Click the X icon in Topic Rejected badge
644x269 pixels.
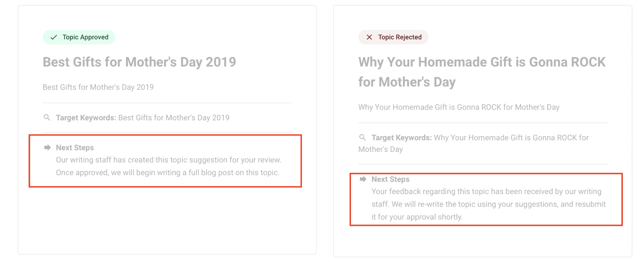coord(369,37)
